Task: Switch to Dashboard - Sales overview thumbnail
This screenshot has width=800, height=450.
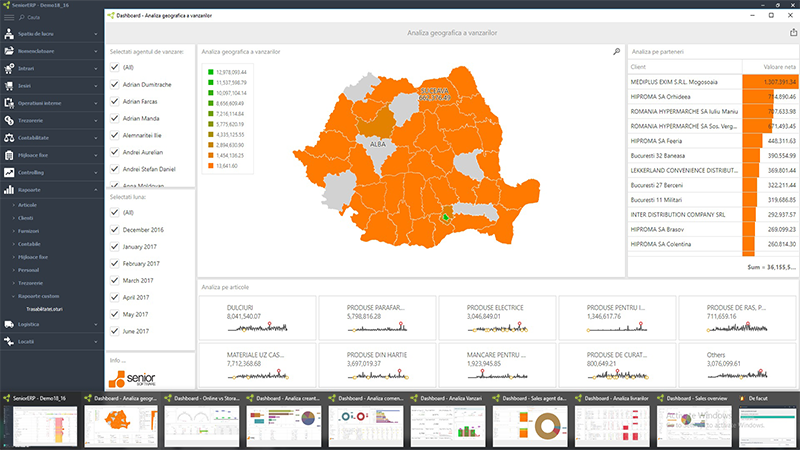Action: [694, 421]
